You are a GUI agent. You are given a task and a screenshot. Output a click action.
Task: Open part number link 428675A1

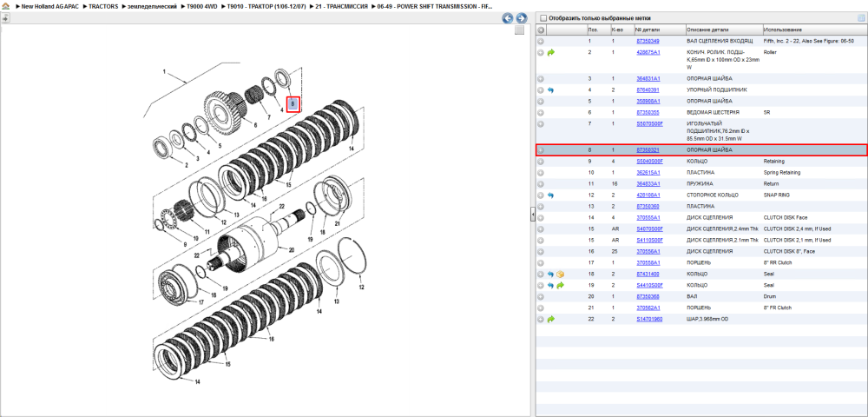tap(648, 52)
